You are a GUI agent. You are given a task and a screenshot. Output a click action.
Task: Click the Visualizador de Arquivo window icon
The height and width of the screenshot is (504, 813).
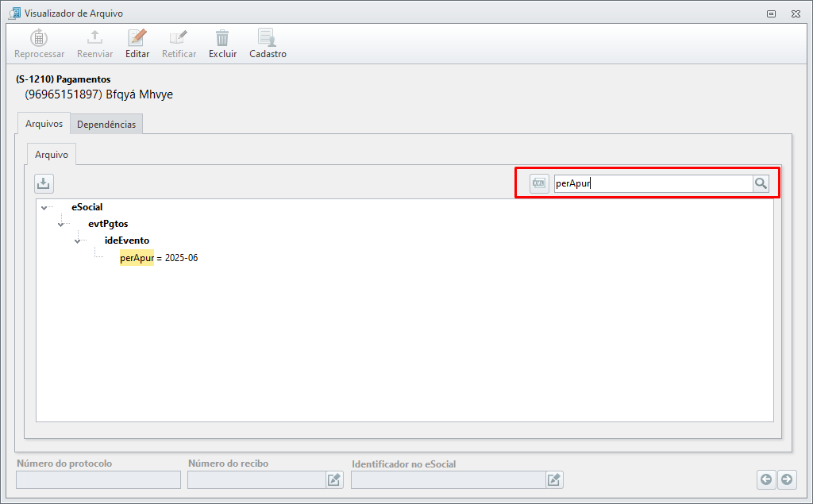(x=14, y=13)
